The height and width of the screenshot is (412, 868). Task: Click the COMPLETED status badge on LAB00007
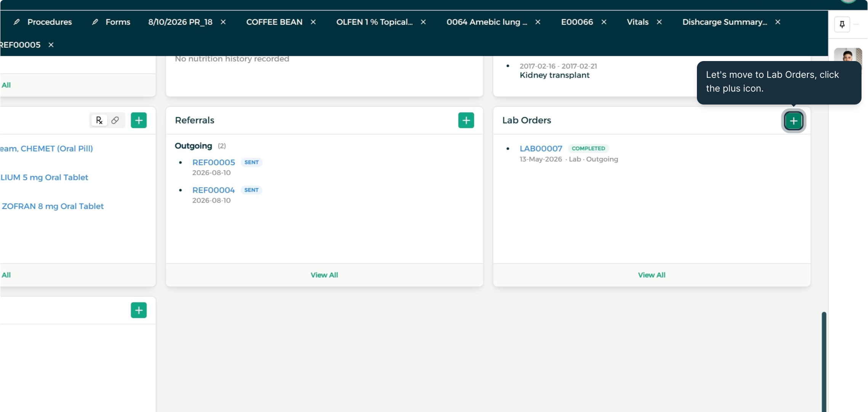[x=588, y=148]
